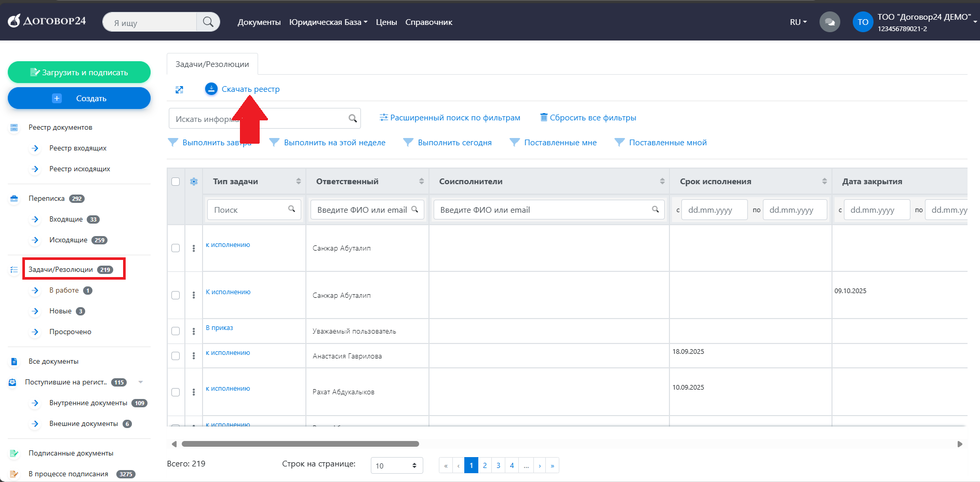Click the search magnifier icon in header
980x482 pixels.
208,22
